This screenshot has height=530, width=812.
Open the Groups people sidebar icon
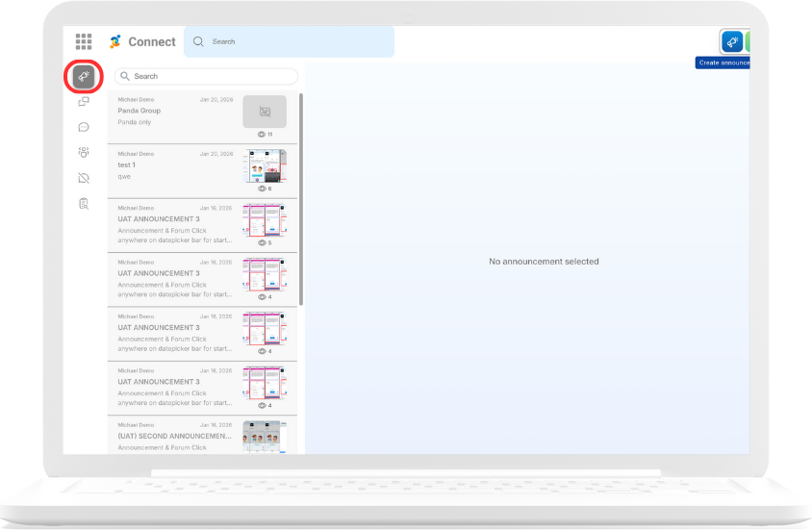tap(84, 152)
